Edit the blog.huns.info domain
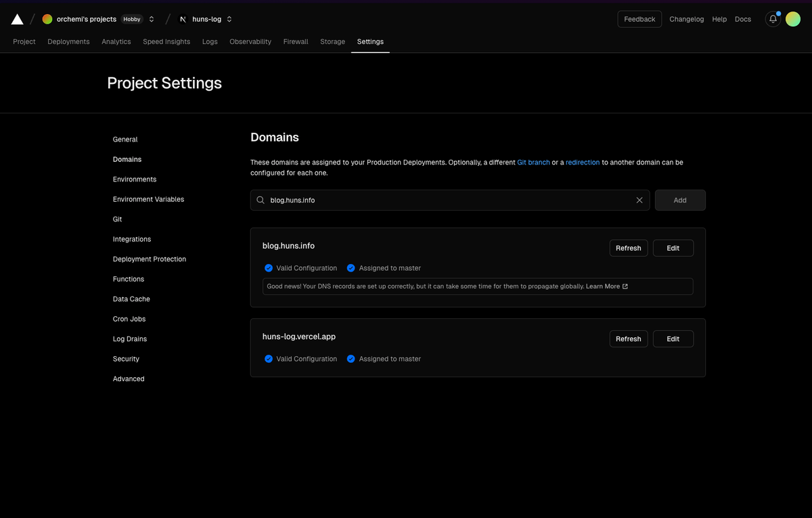This screenshot has width=812, height=518. coord(673,248)
